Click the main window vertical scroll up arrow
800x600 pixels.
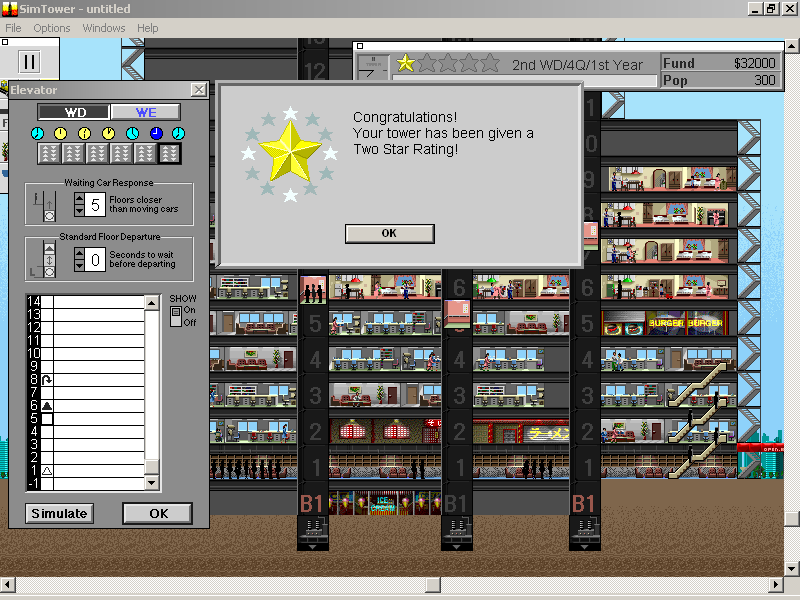point(791,46)
